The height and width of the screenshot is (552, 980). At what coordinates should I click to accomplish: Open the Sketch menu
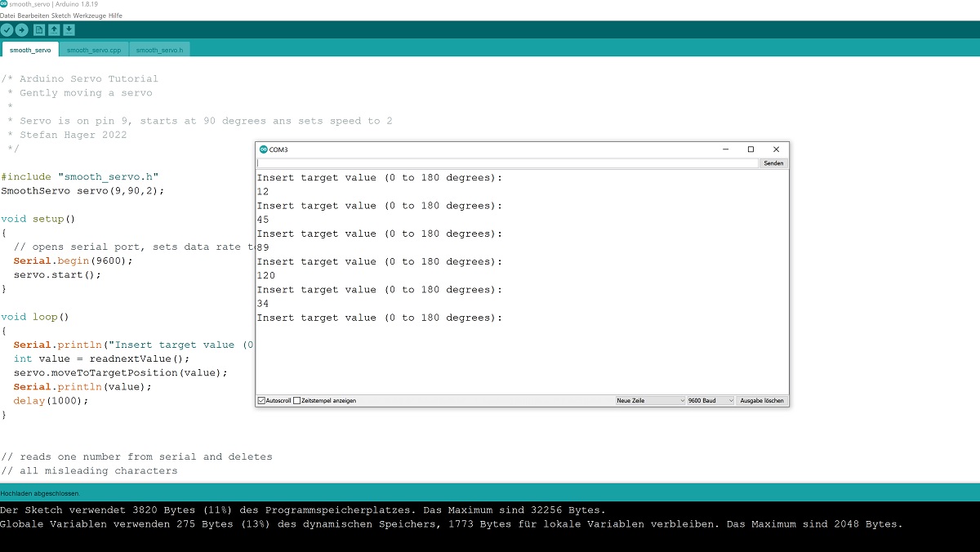coord(60,16)
